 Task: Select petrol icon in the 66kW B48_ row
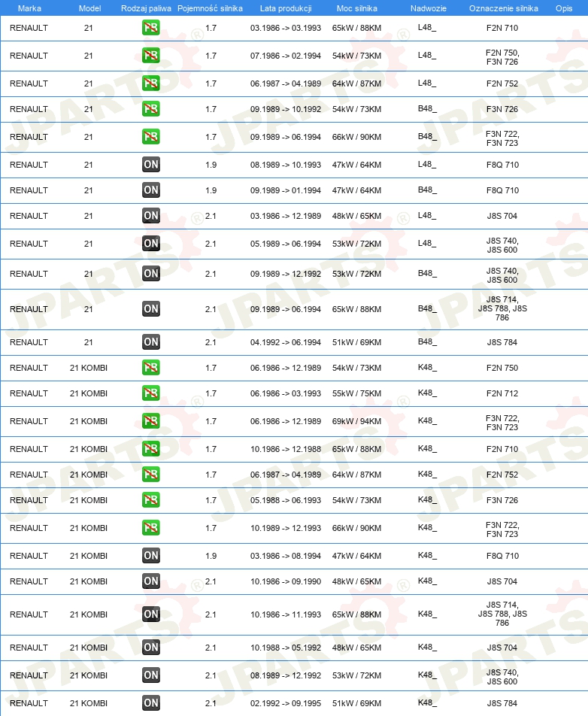pyautogui.click(x=150, y=137)
